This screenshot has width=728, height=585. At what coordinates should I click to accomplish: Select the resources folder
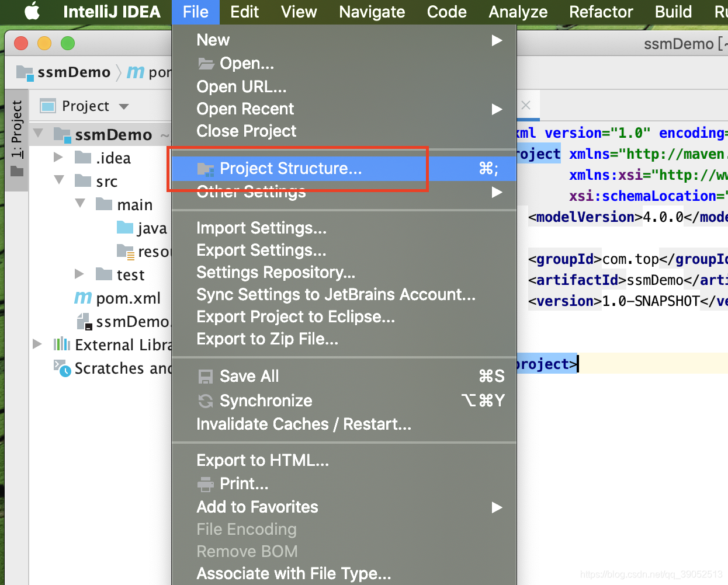[144, 251]
